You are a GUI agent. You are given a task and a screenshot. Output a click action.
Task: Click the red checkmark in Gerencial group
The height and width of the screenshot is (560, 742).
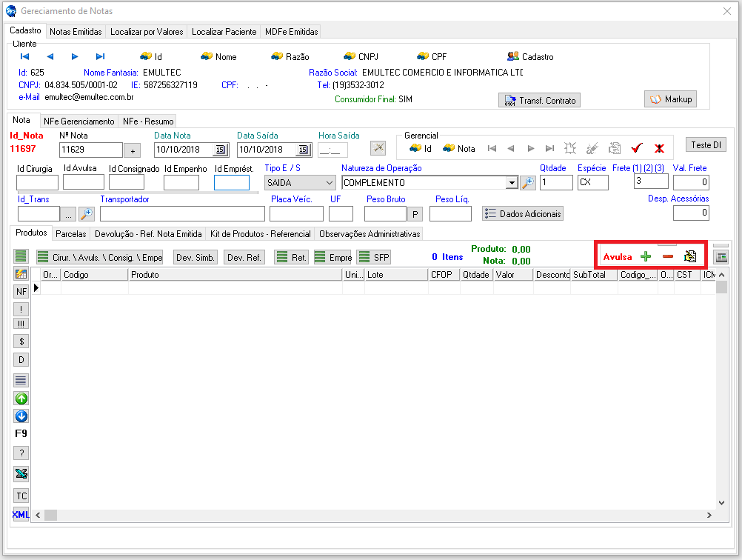pos(636,148)
